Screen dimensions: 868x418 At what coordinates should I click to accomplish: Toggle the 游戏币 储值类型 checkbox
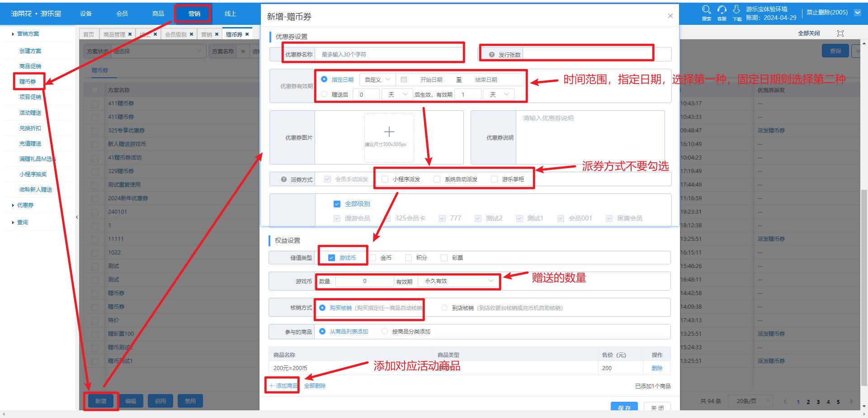coord(331,258)
